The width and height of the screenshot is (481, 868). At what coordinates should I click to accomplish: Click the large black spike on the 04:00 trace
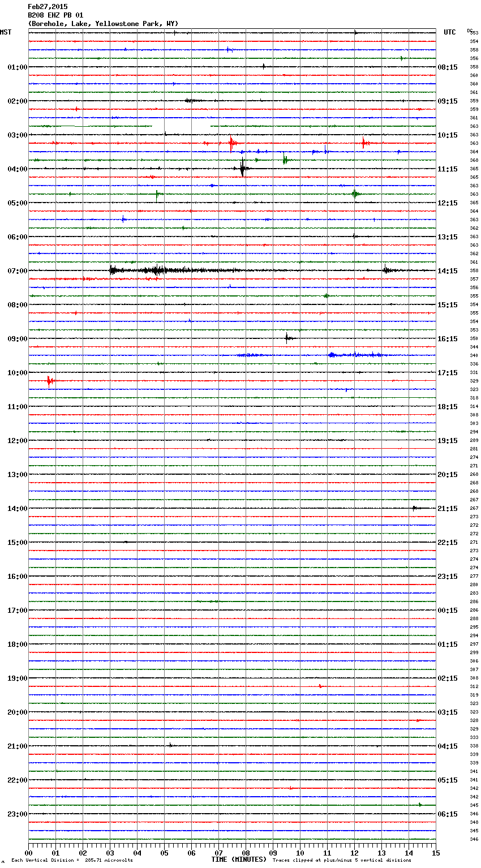click(x=242, y=168)
